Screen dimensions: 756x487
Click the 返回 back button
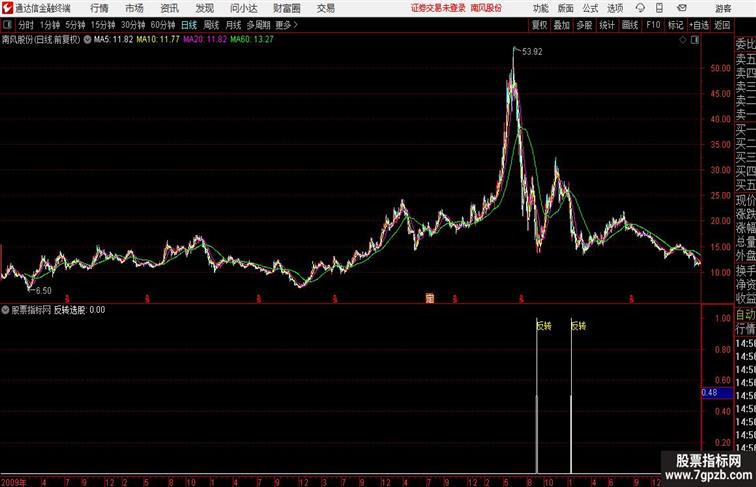click(722, 25)
